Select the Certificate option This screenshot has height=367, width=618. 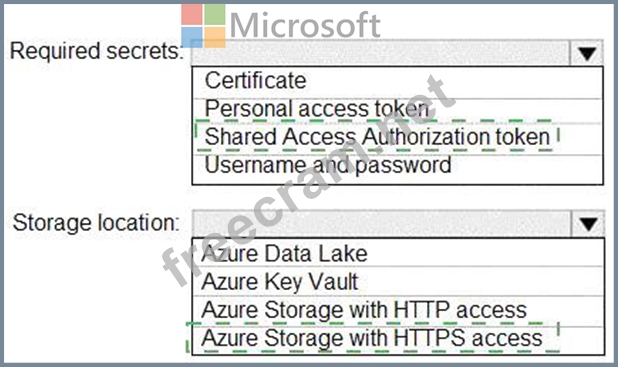tap(397, 81)
